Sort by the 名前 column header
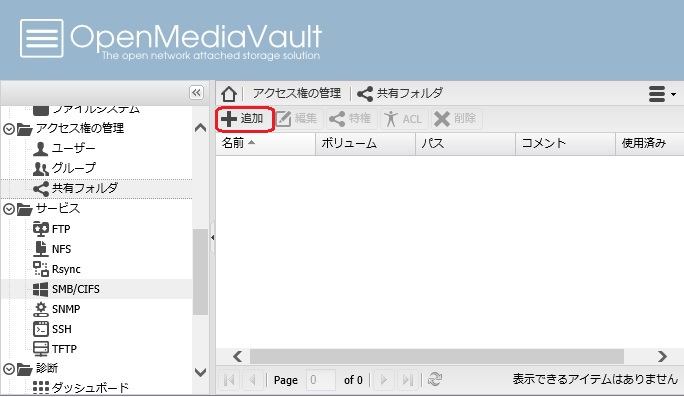Image resolution: width=684 pixels, height=397 pixels. [265, 144]
